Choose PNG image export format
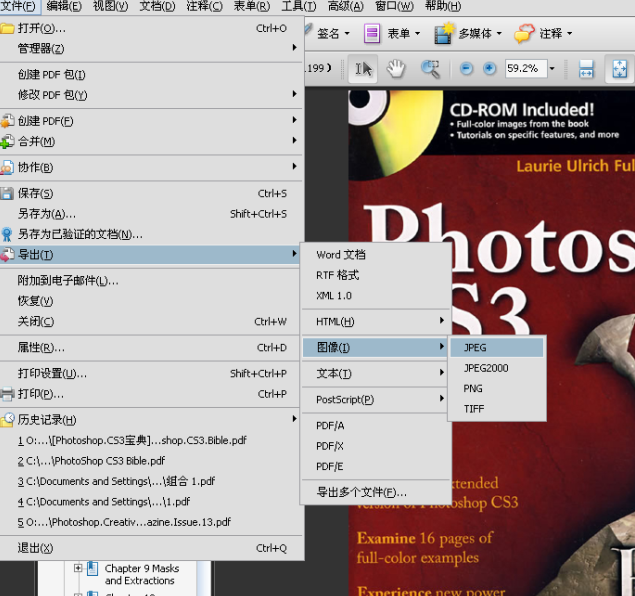The height and width of the screenshot is (596, 635). coord(497,388)
